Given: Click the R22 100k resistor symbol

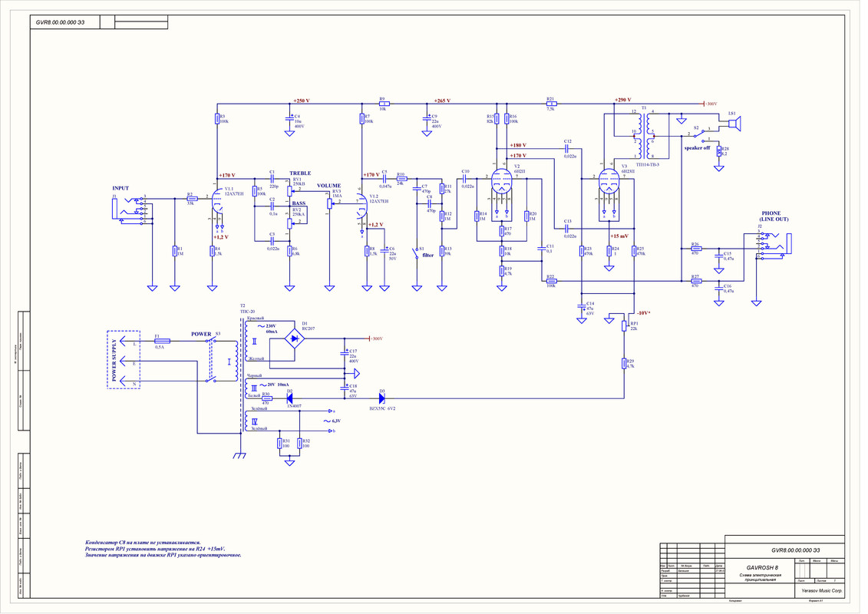Looking at the screenshot, I should (x=551, y=281).
